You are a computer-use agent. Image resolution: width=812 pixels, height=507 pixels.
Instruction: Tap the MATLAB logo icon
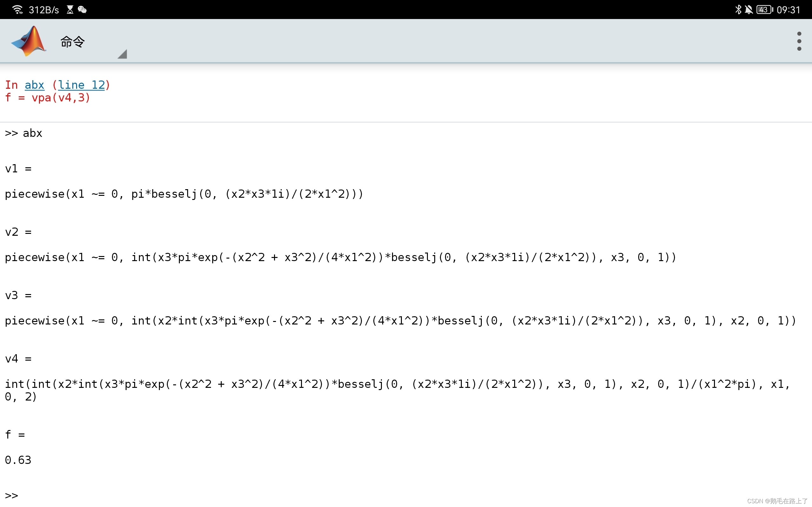29,41
